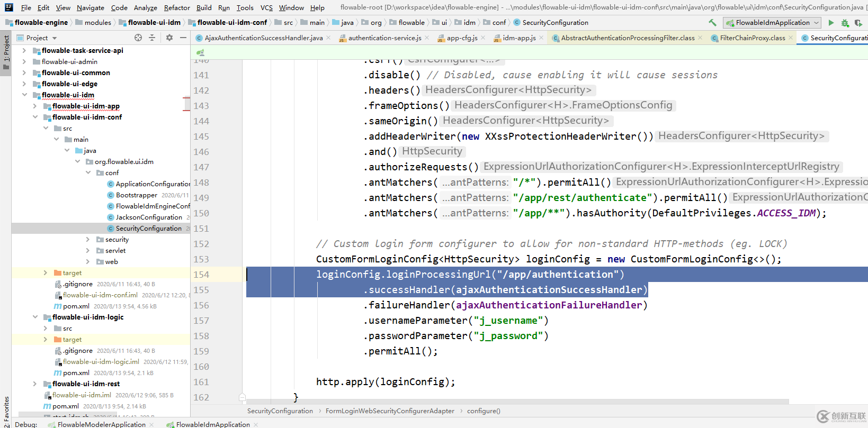Image resolution: width=868 pixels, height=428 pixels.
Task: Run FlowableIdmApplication with the green play icon
Action: [831, 23]
